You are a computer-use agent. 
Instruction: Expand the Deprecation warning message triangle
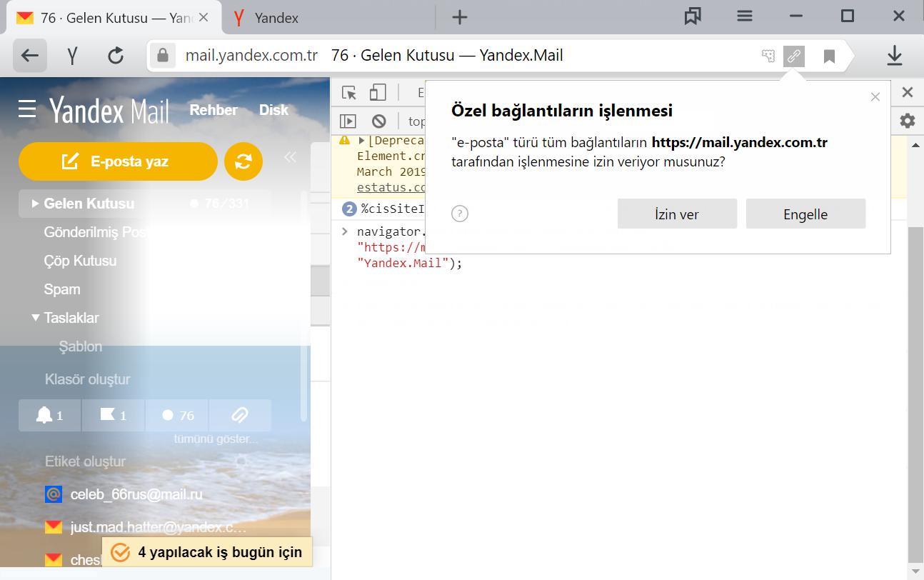point(362,141)
